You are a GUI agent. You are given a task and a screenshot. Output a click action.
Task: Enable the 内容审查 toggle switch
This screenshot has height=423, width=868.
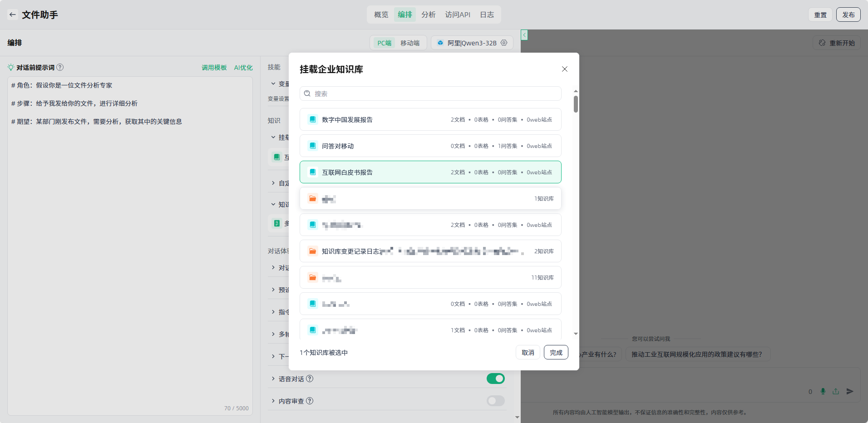[495, 401]
